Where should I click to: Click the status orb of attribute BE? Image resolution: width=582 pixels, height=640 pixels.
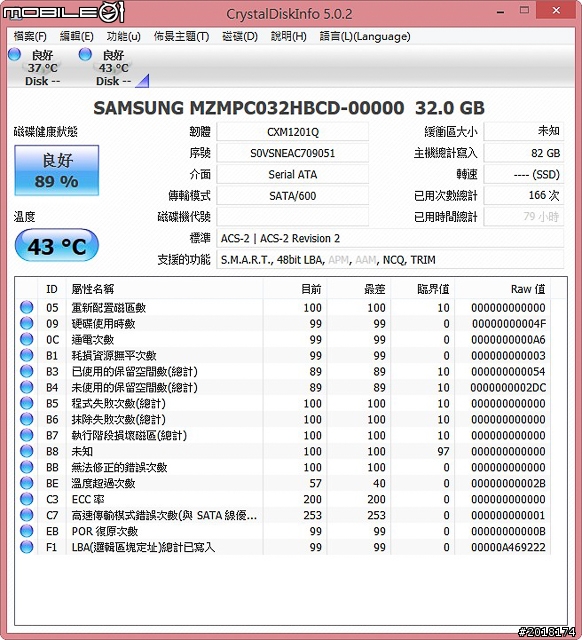[27, 483]
